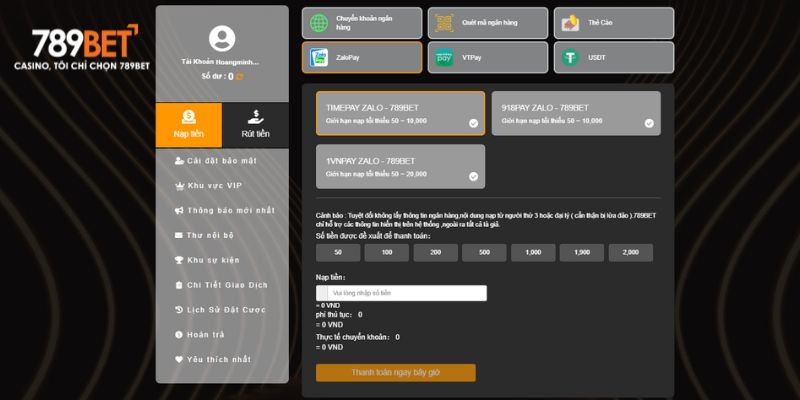The height and width of the screenshot is (400, 800).
Task: Click the Hoàn trả coin icon
Action: click(x=179, y=335)
